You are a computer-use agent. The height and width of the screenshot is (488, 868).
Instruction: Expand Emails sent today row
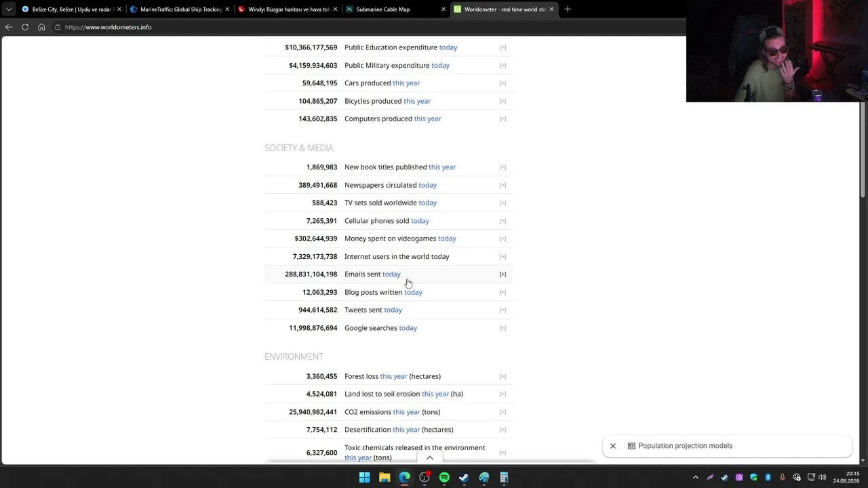click(502, 274)
